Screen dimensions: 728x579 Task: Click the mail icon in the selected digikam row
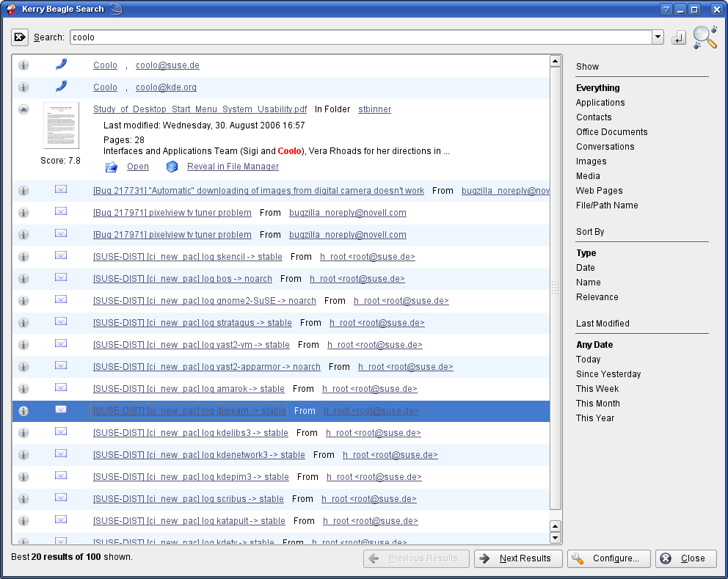pyautogui.click(x=61, y=409)
